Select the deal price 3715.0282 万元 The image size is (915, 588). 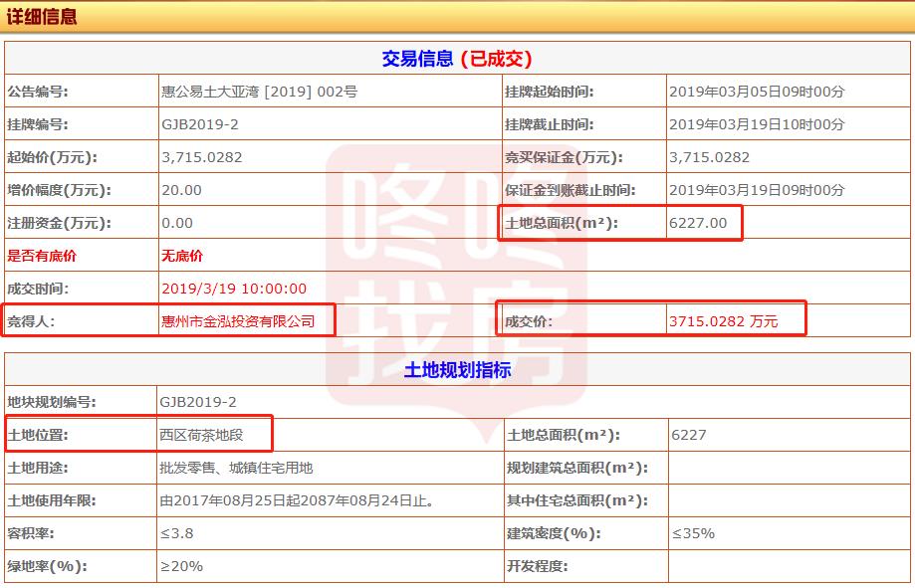[x=724, y=321]
